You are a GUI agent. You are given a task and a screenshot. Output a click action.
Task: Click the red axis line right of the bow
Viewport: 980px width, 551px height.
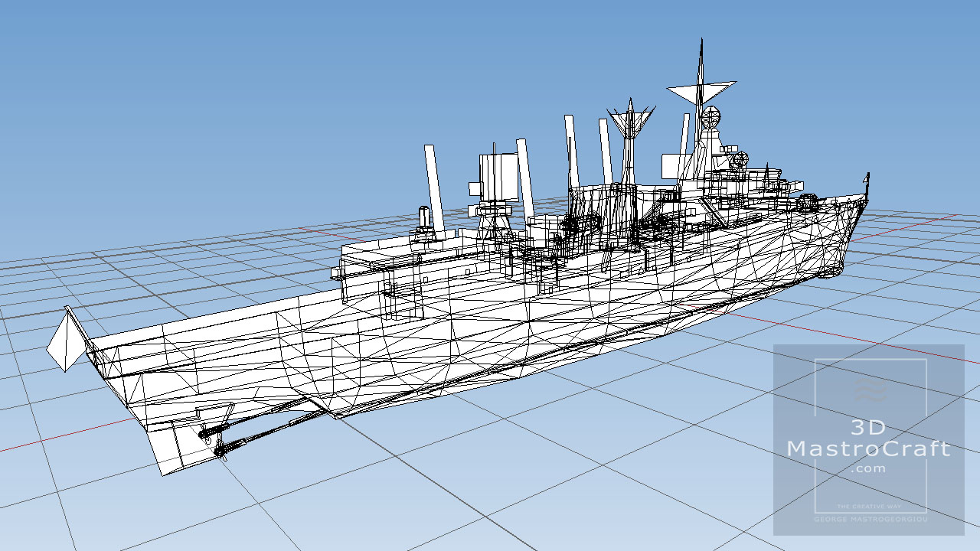click(x=919, y=223)
